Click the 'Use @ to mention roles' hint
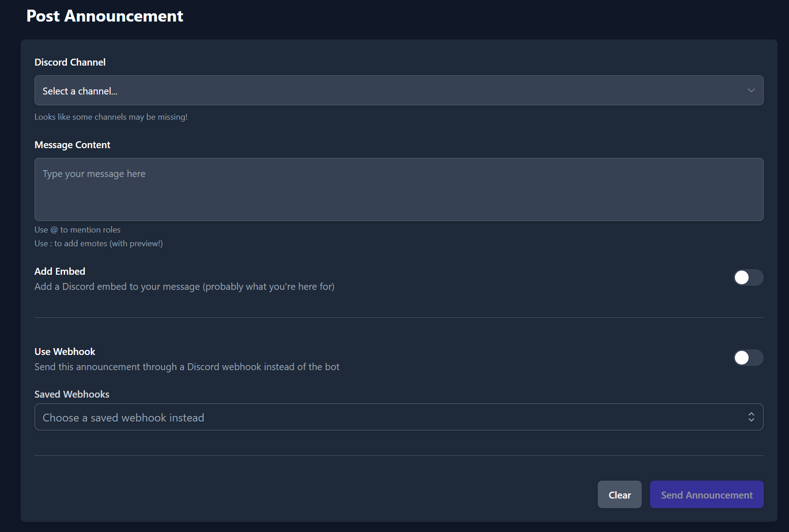 click(78, 230)
